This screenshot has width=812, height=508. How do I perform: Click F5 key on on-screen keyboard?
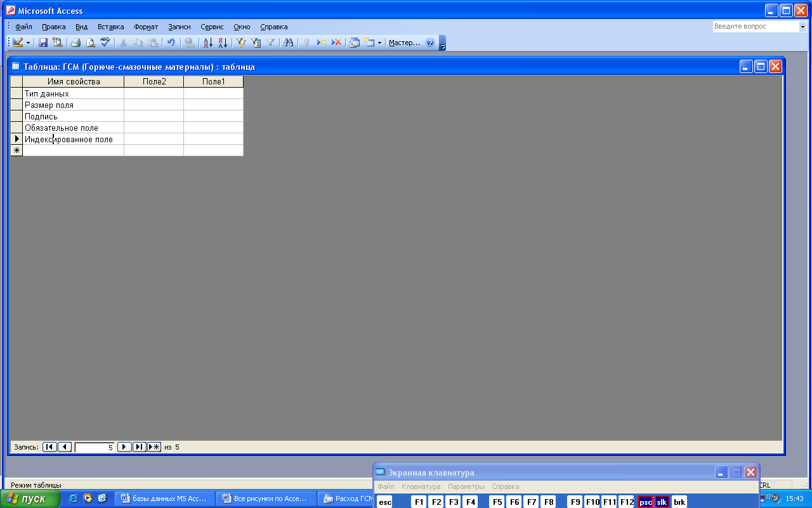497,502
